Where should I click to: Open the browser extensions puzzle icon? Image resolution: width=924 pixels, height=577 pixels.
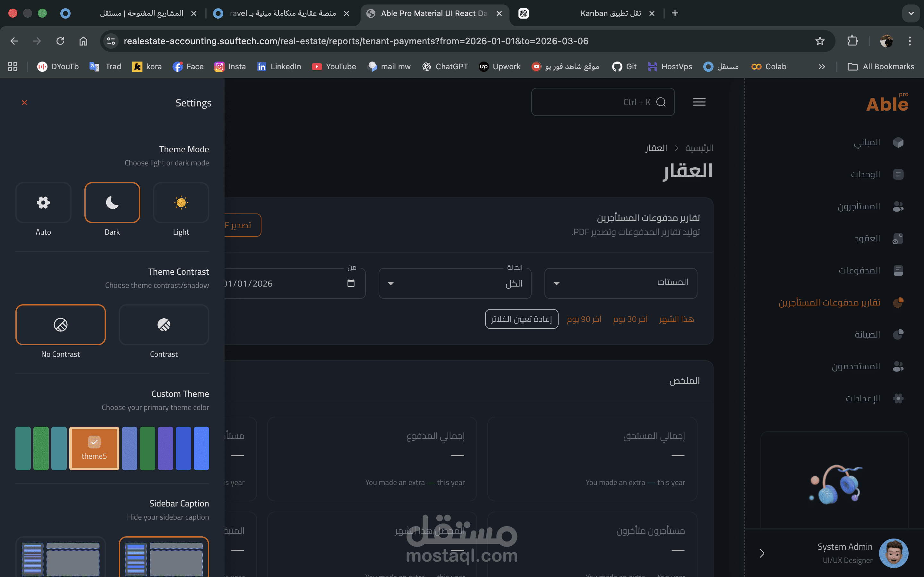tap(852, 41)
